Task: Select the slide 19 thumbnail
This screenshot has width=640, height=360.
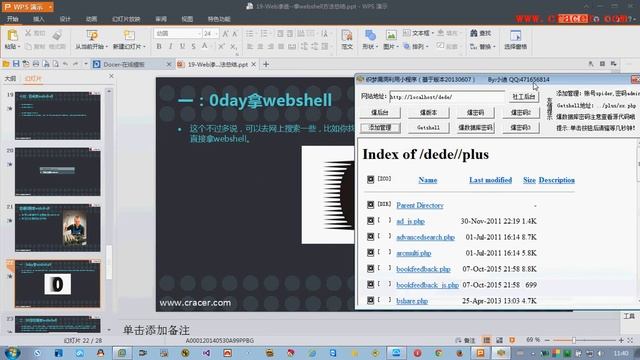Action: (x=58, y=116)
